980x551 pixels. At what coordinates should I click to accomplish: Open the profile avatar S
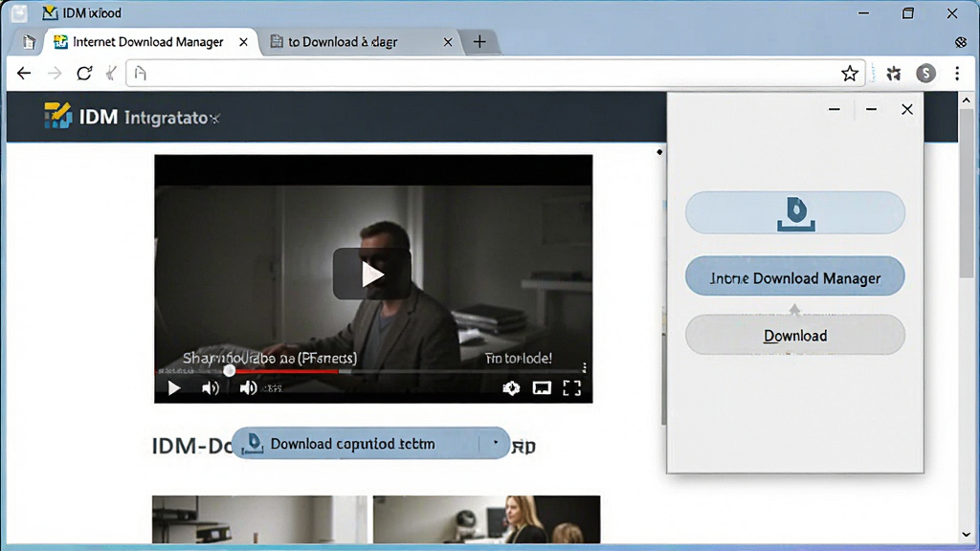(x=925, y=74)
